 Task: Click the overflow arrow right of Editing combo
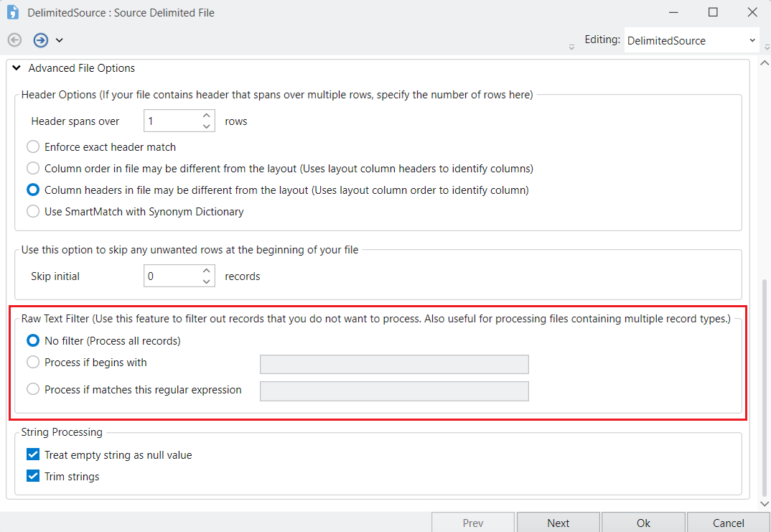[767, 47]
